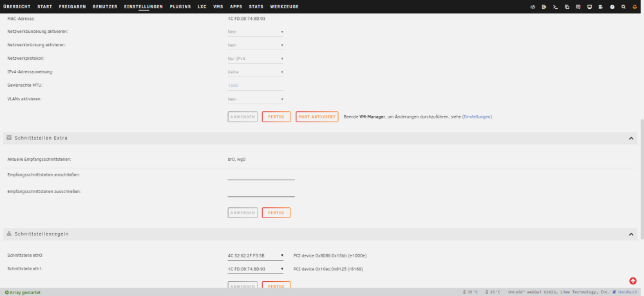Open the Plugins menu item
The image size is (644, 296).
point(180,6)
